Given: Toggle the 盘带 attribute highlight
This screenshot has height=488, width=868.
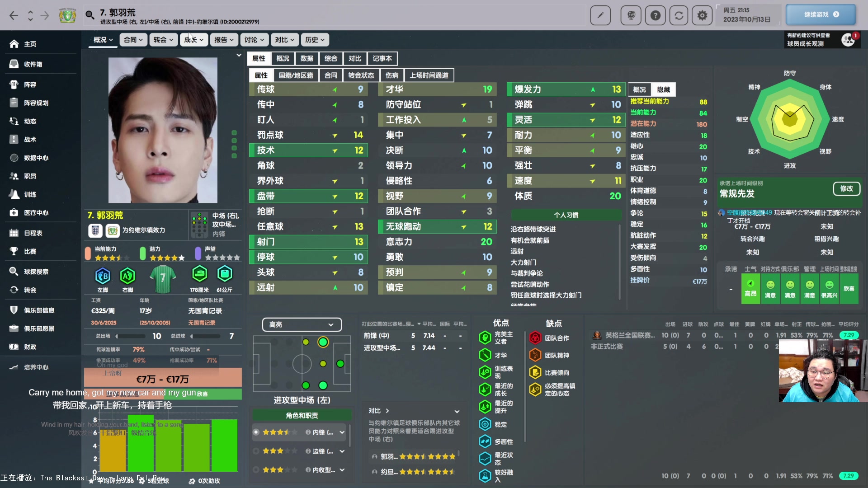Looking at the screenshot, I should tap(308, 196).
